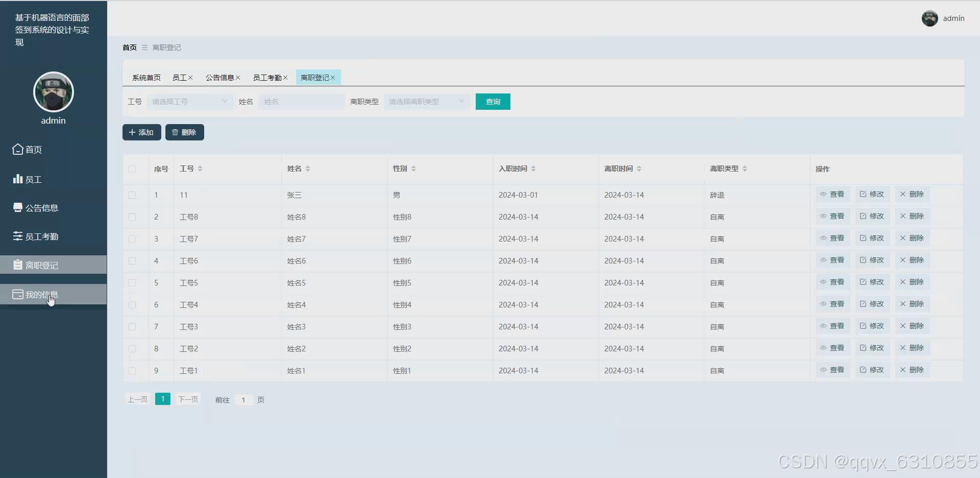
Task: Delete the row for 工号1
Action: (912, 370)
